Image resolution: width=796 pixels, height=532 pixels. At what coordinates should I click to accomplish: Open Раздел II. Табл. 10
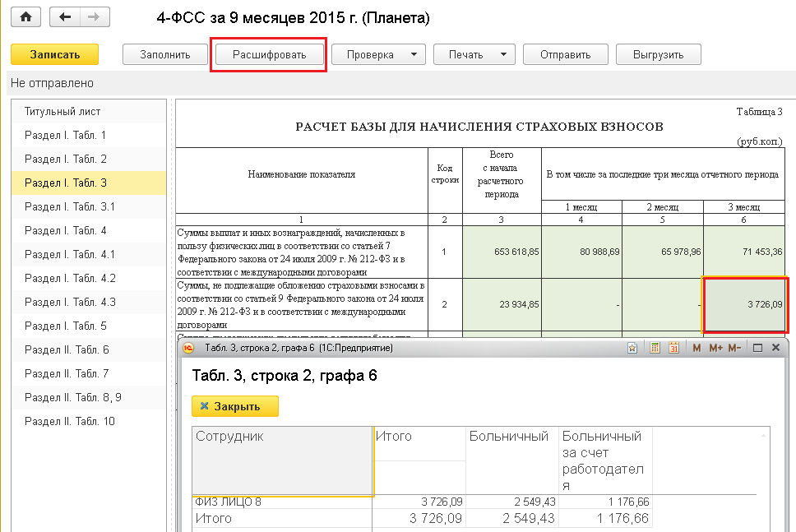pyautogui.click(x=89, y=421)
